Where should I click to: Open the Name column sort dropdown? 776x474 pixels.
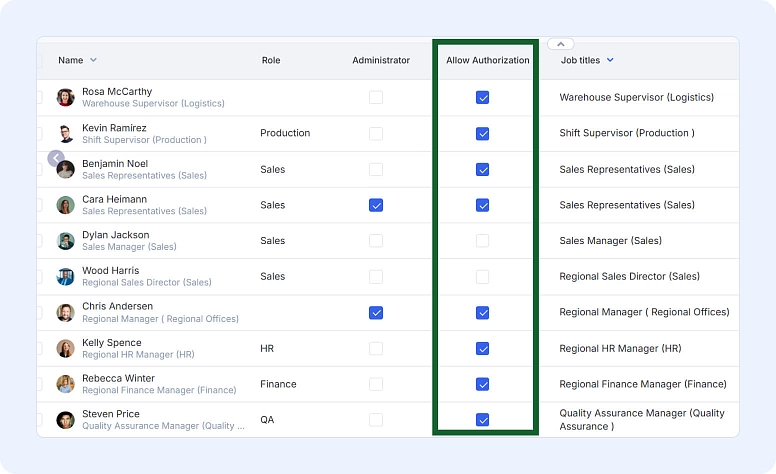tap(94, 61)
